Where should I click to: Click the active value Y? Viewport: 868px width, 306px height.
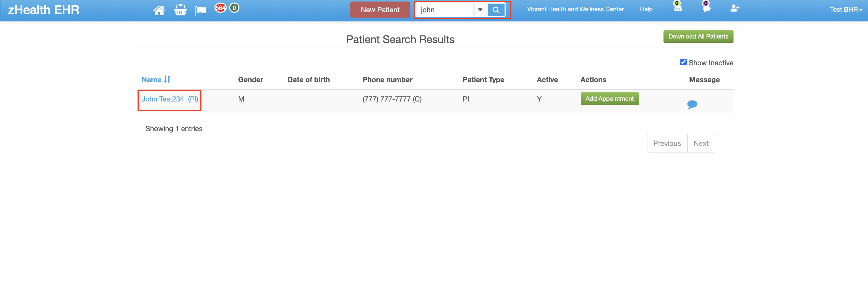[539, 99]
